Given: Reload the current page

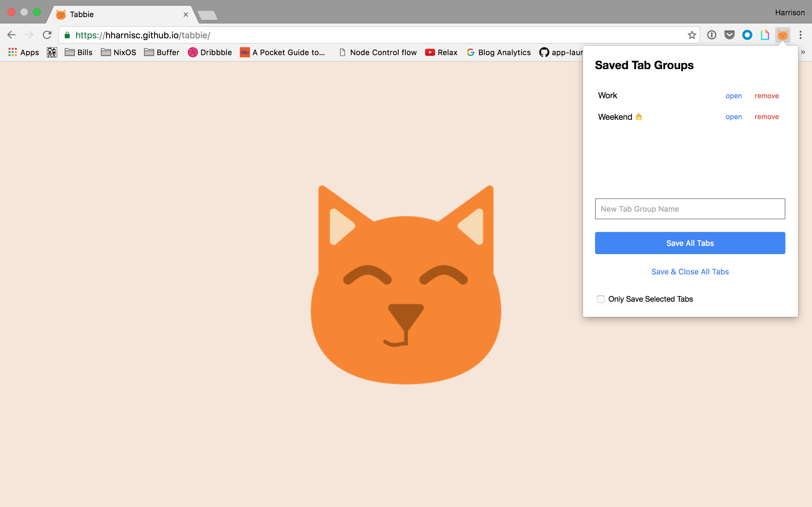Looking at the screenshot, I should point(47,35).
